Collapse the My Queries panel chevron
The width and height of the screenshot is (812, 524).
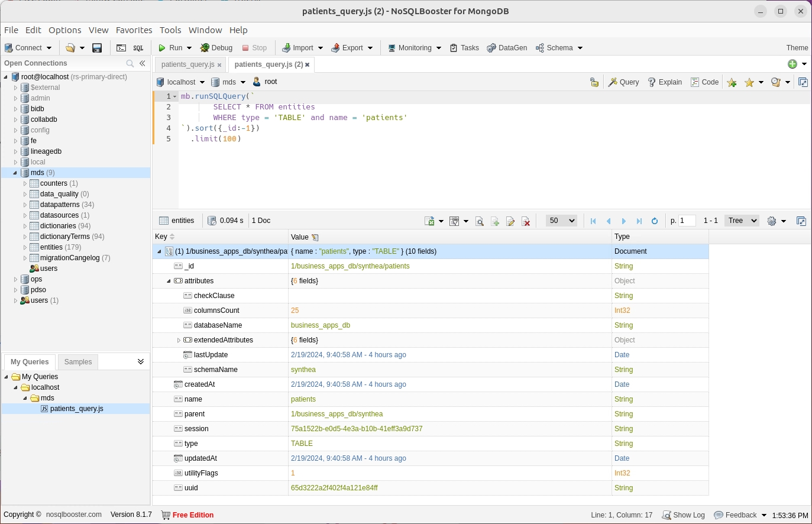pos(141,361)
